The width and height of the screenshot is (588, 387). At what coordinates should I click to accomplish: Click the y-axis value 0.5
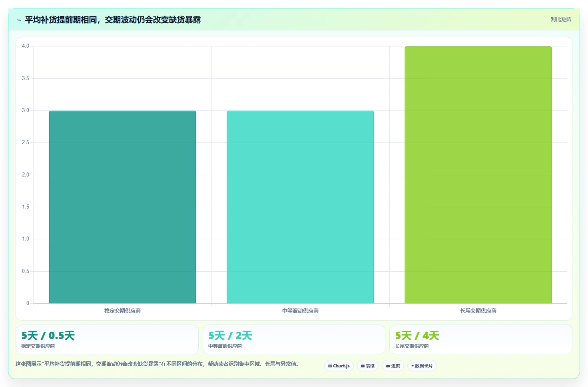(26, 271)
